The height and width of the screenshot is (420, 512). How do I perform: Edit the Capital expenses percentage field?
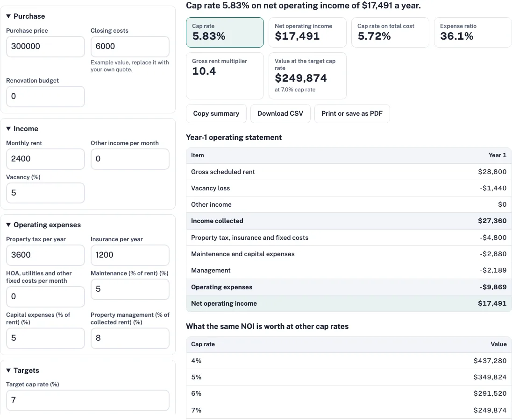point(45,338)
